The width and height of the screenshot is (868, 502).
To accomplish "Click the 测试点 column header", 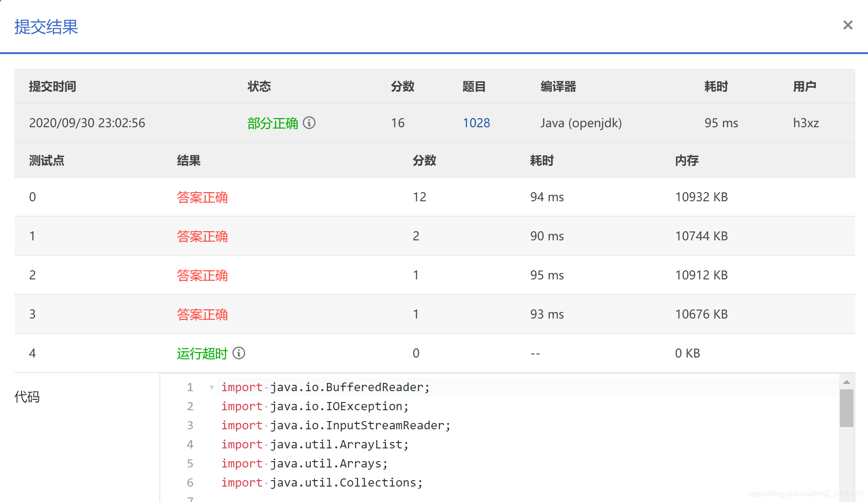I will point(47,160).
